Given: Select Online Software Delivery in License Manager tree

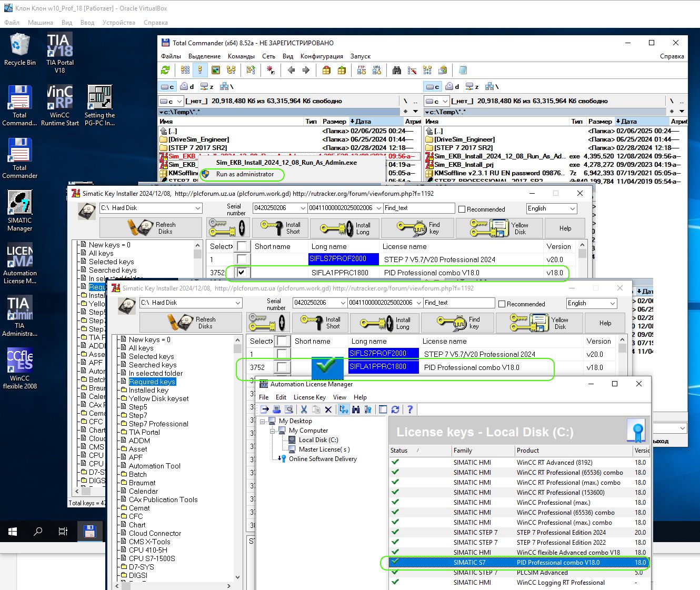Looking at the screenshot, I should pos(323,459).
